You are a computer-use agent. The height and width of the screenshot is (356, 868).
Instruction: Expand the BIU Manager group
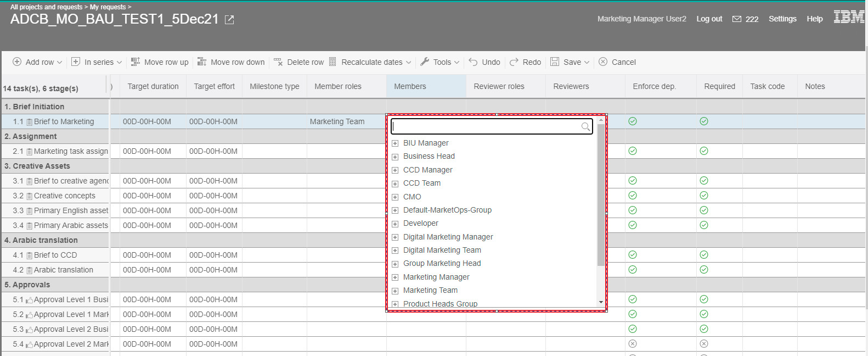point(395,143)
